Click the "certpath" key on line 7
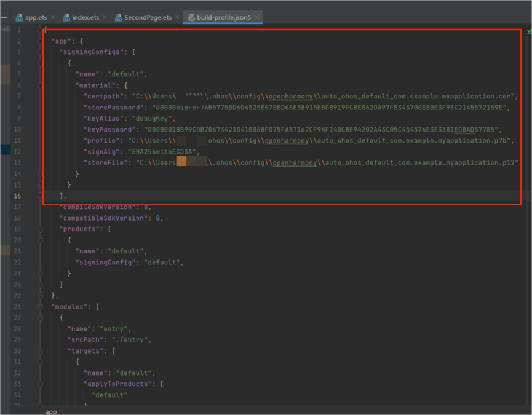 [x=103, y=97]
